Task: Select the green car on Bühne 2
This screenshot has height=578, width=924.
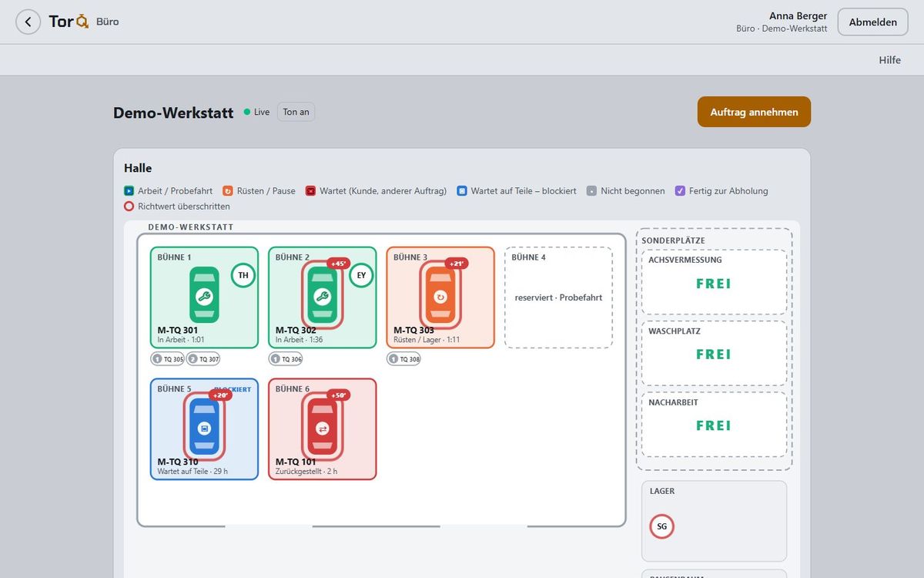Action: point(322,295)
